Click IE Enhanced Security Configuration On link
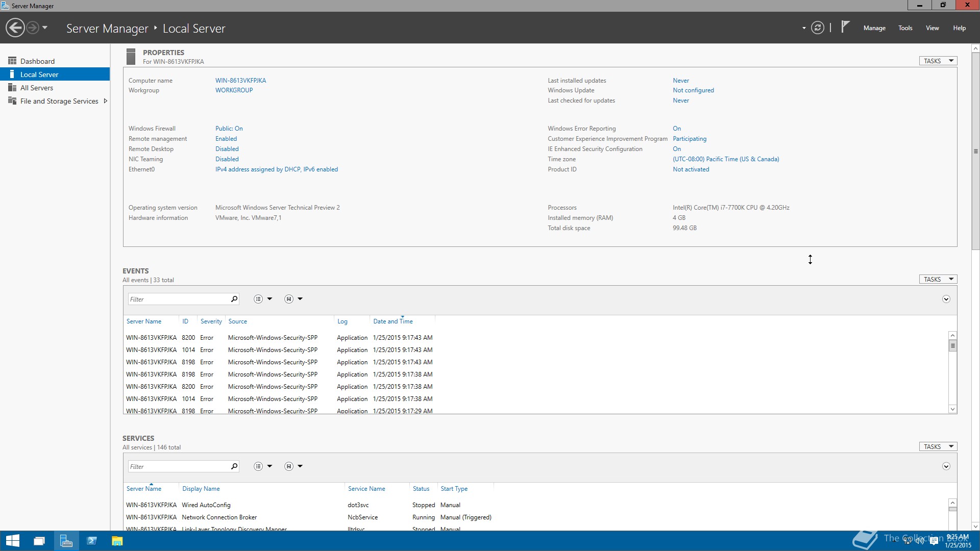This screenshot has height=551, width=980. (677, 149)
